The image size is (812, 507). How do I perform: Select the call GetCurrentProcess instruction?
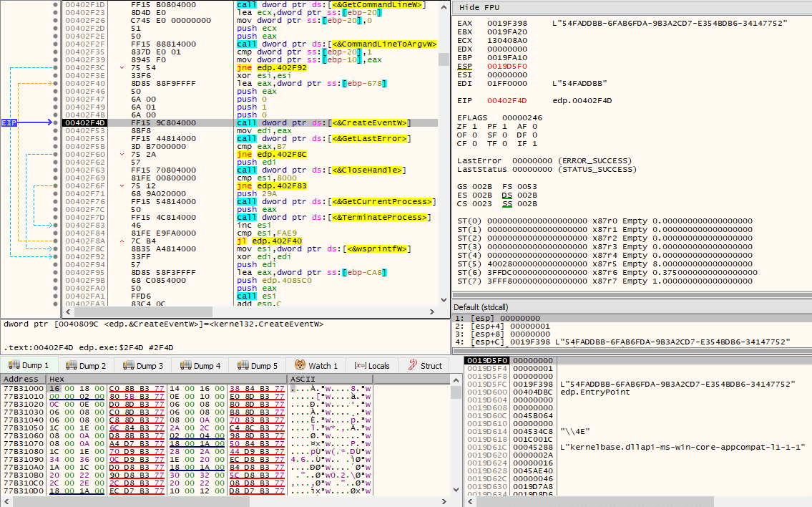click(336, 202)
